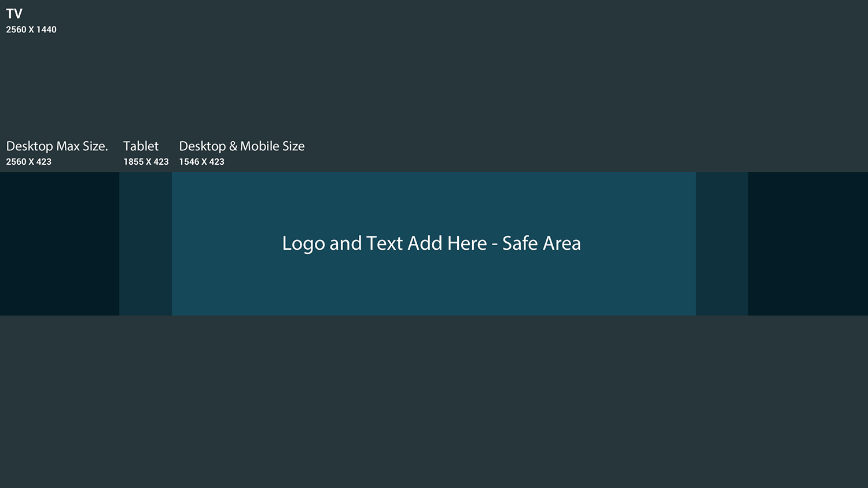This screenshot has height=488, width=868.
Task: Pick the right tablet strip color
Action: pos(722,243)
